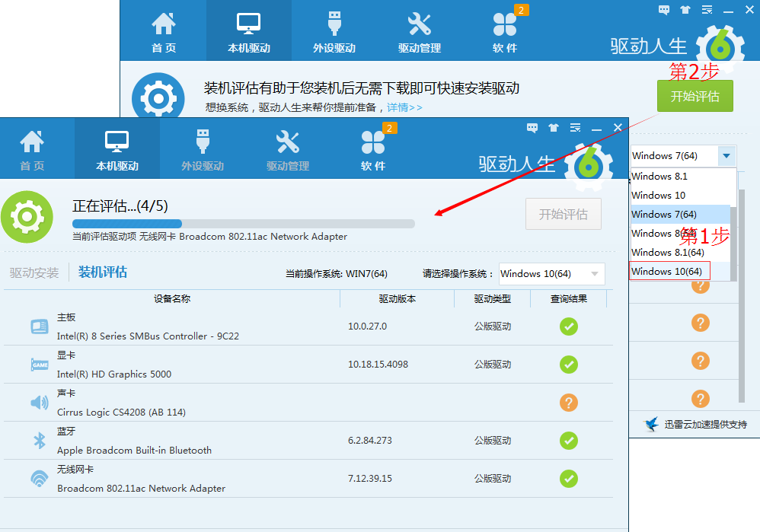Click version 6.2.84.273 cell
This screenshot has height=532, width=760.
[x=370, y=441]
